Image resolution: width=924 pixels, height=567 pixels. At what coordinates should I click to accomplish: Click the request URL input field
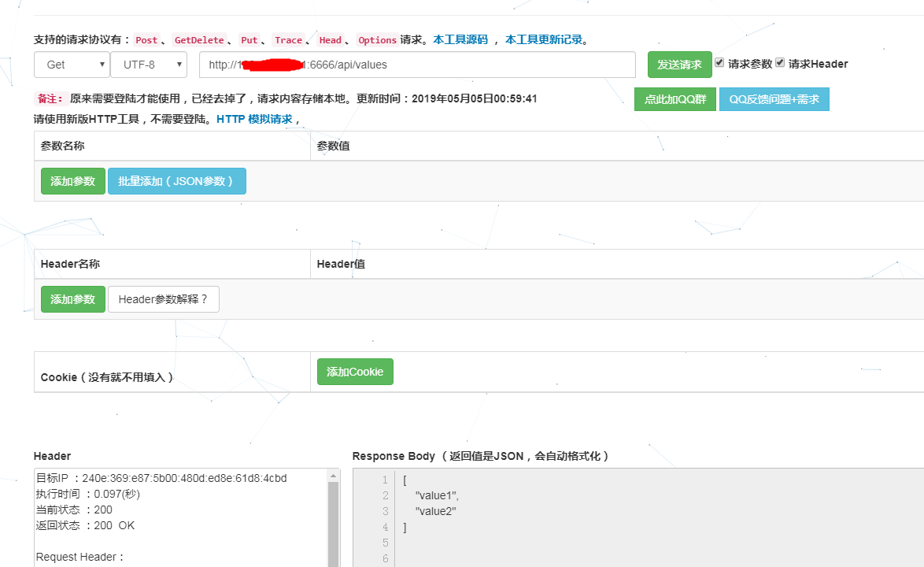[417, 65]
